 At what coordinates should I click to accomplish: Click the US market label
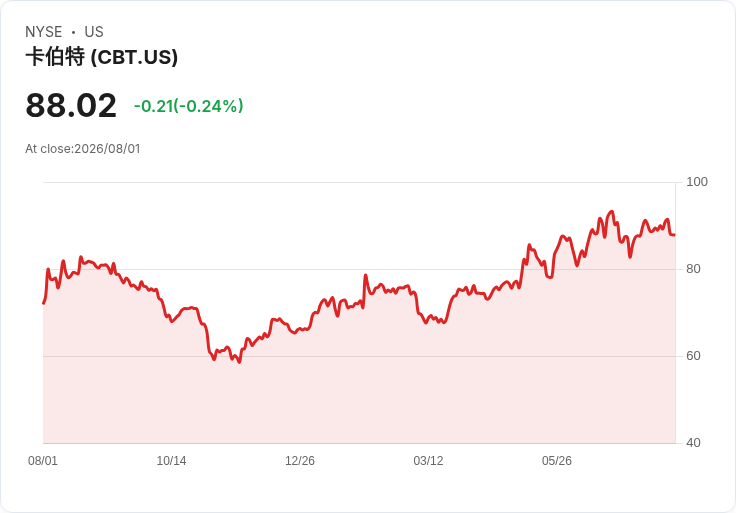pyautogui.click(x=94, y=32)
